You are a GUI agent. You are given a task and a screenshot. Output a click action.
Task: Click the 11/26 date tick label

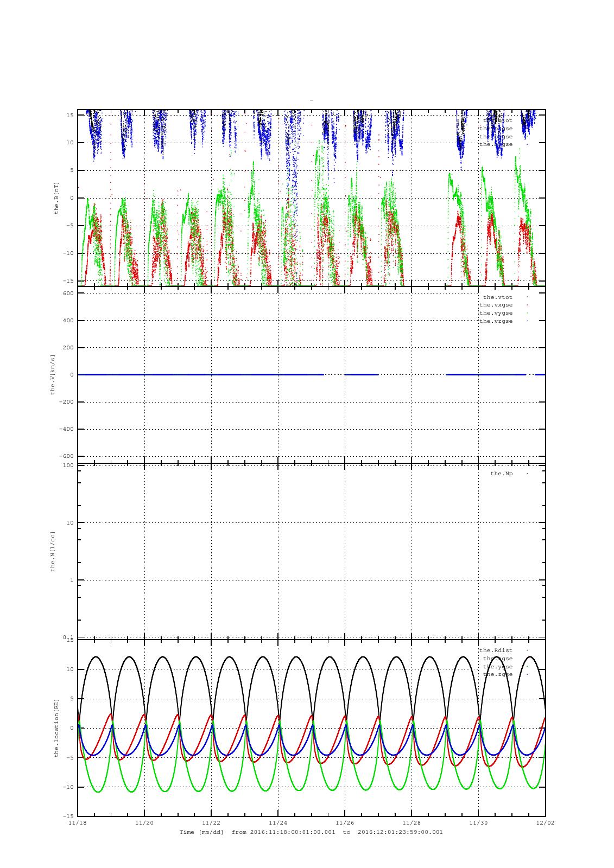(345, 822)
